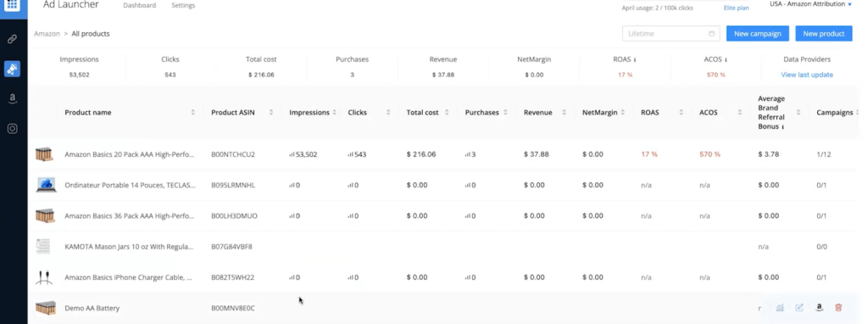Image resolution: width=868 pixels, height=324 pixels.
Task: Create a New campaign
Action: 757,34
